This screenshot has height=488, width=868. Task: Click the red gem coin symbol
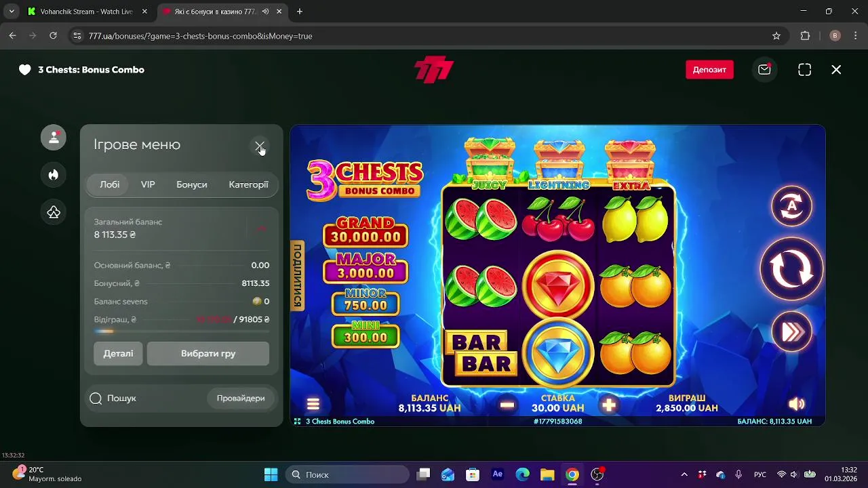[x=558, y=285]
